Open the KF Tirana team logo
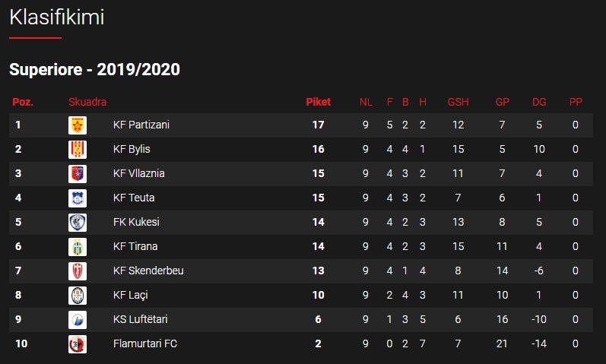 [x=78, y=247]
